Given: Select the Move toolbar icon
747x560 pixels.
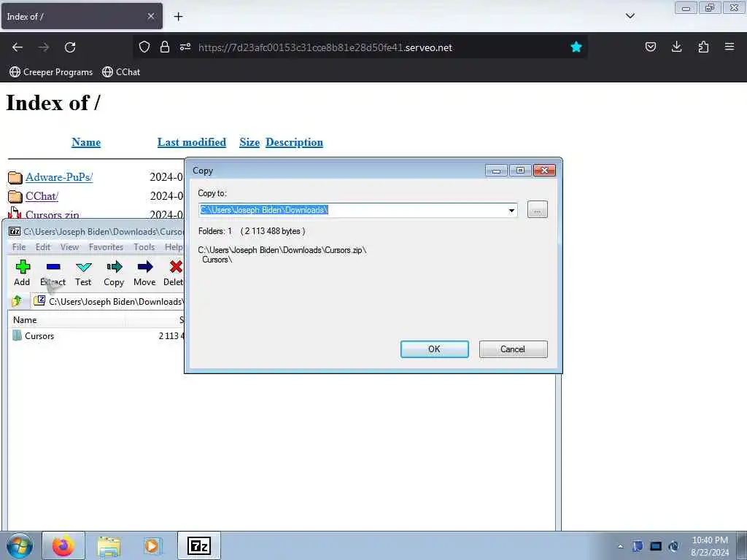Looking at the screenshot, I should tap(144, 273).
